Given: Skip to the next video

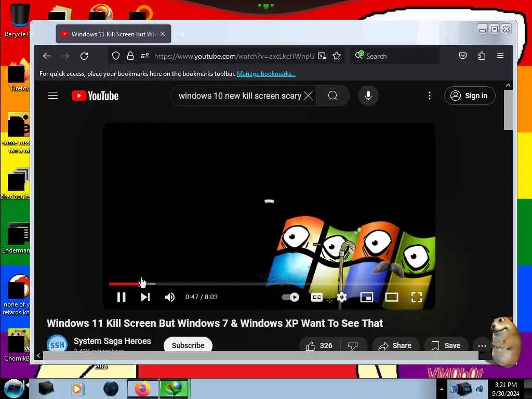Looking at the screenshot, I should point(145,297).
